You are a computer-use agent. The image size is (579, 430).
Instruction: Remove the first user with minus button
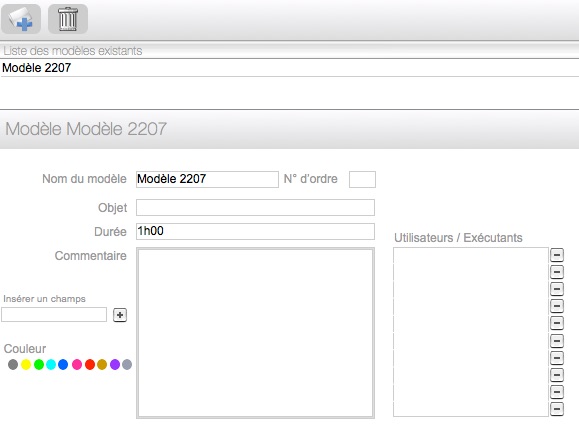coord(557,255)
